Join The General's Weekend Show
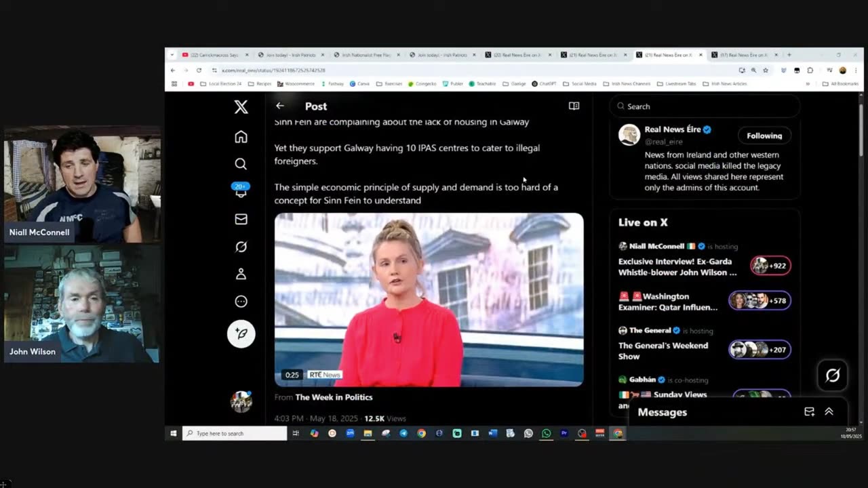Image resolution: width=868 pixels, height=488 pixels. click(x=663, y=350)
